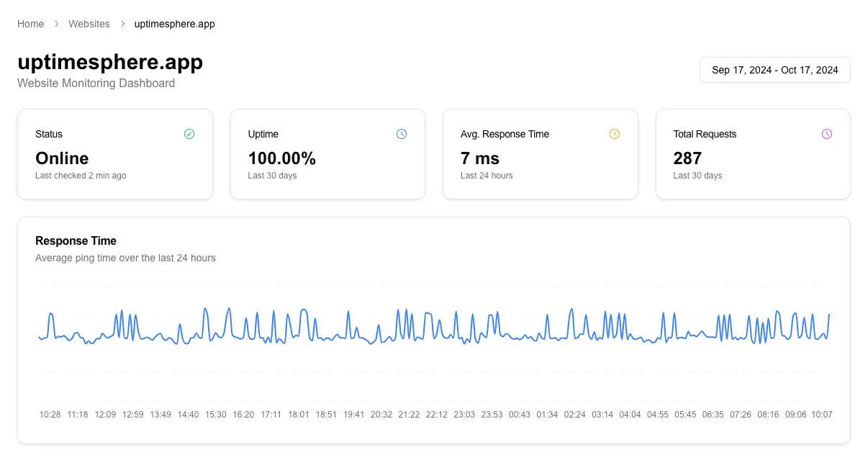The height and width of the screenshot is (455, 868).
Task: Navigate to Home via the breadcrumb
Action: click(30, 24)
